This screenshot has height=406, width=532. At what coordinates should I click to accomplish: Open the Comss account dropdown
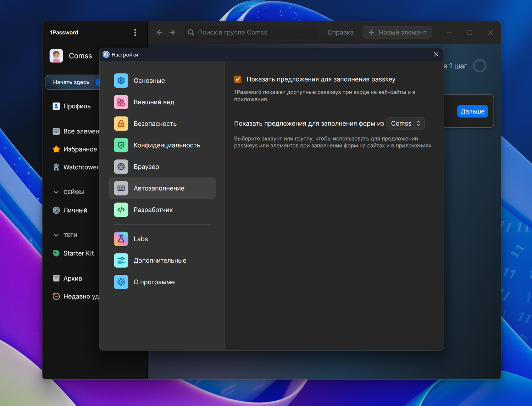[405, 124]
